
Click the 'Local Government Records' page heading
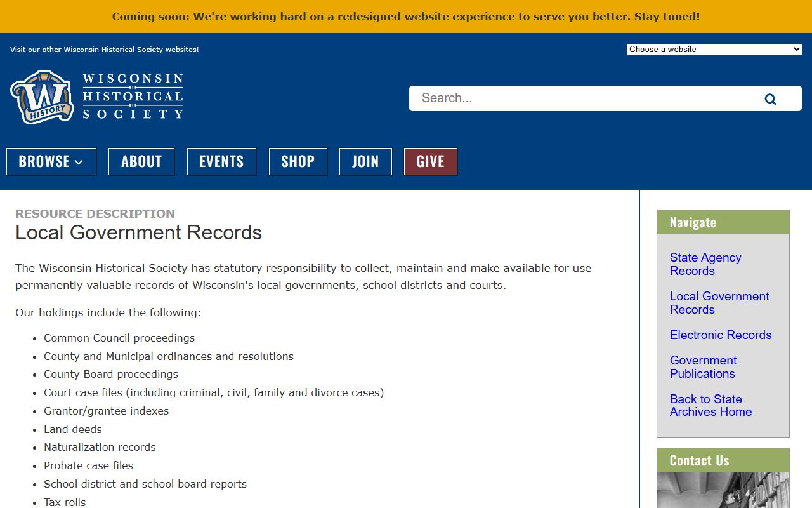139,232
